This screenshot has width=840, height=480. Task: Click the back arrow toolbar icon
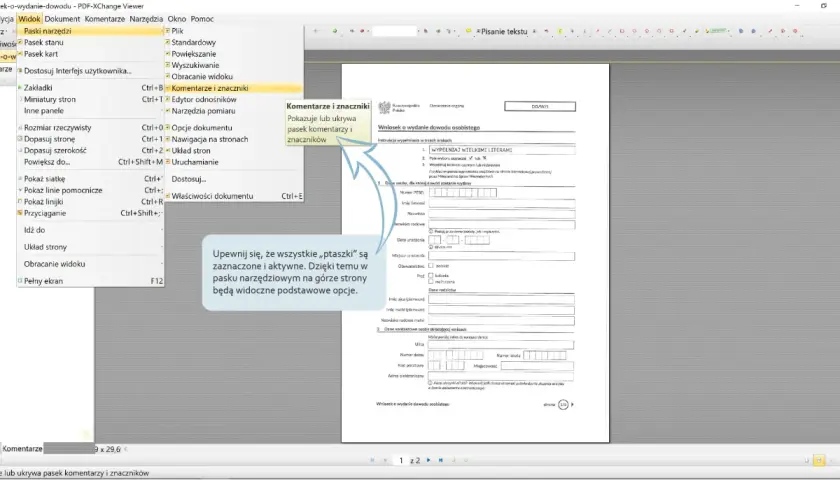(316, 31)
